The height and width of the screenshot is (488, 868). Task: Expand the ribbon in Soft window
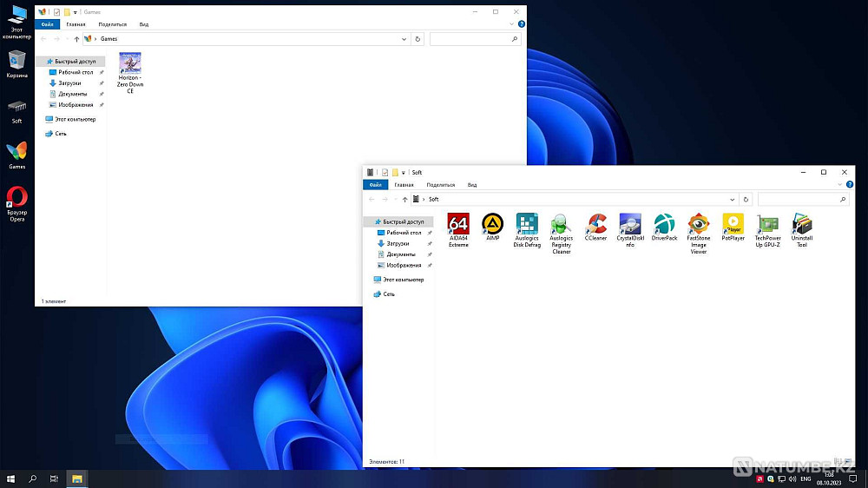point(839,184)
